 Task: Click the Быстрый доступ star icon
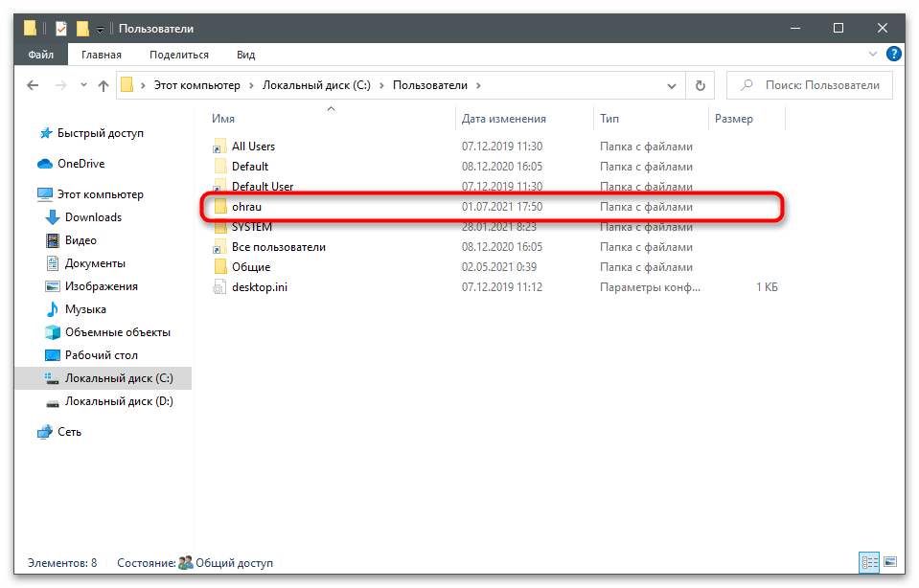45,133
